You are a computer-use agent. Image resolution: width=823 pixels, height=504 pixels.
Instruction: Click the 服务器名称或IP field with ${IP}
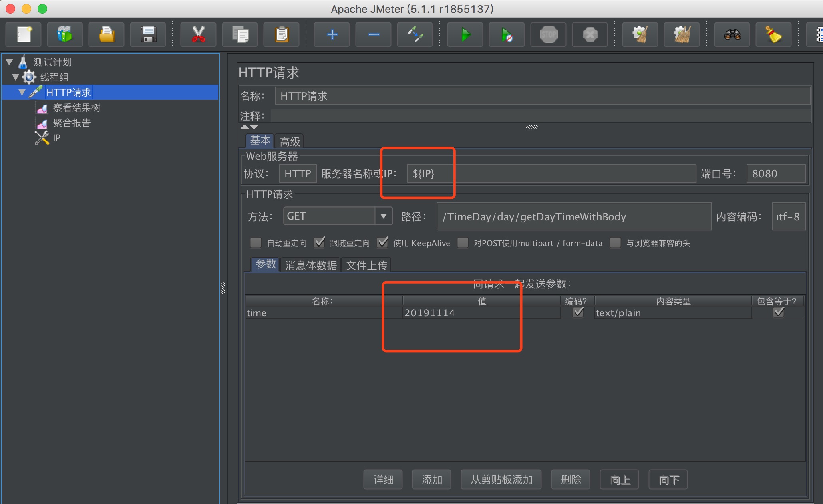pos(551,173)
